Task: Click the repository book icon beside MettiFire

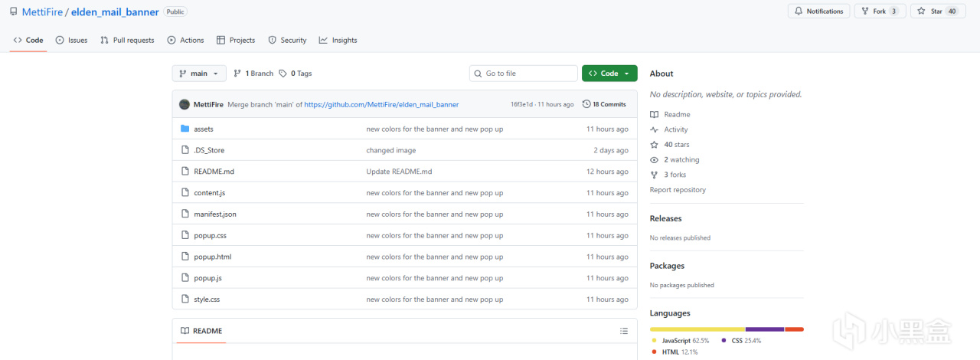Action: coord(14,12)
